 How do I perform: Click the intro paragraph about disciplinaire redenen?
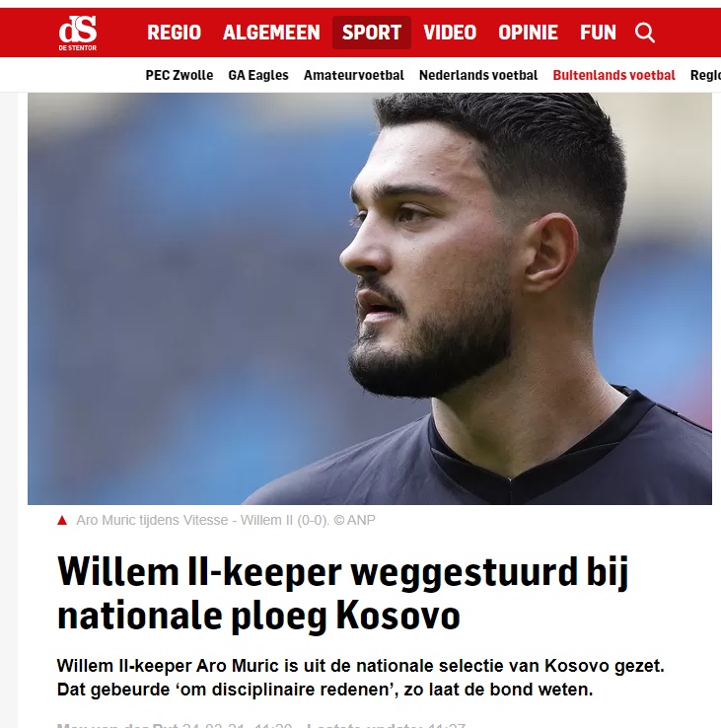[360, 678]
